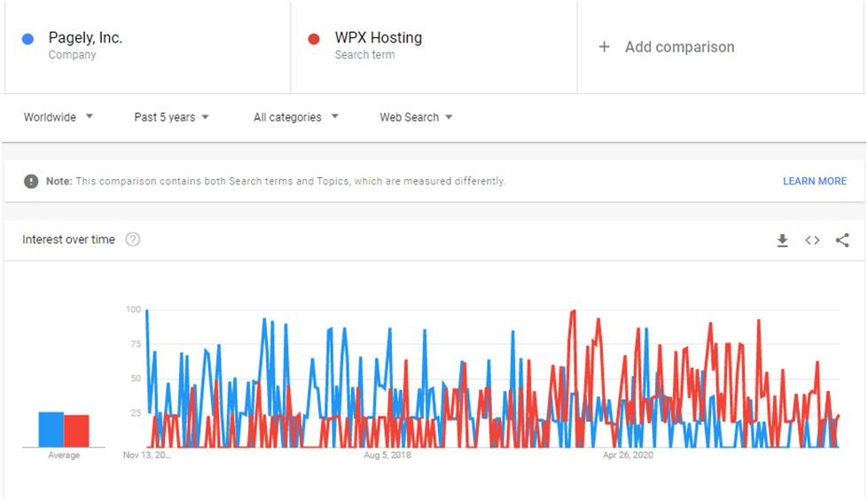Open the embed code icon
The width and height of the screenshot is (868, 500).
point(812,240)
